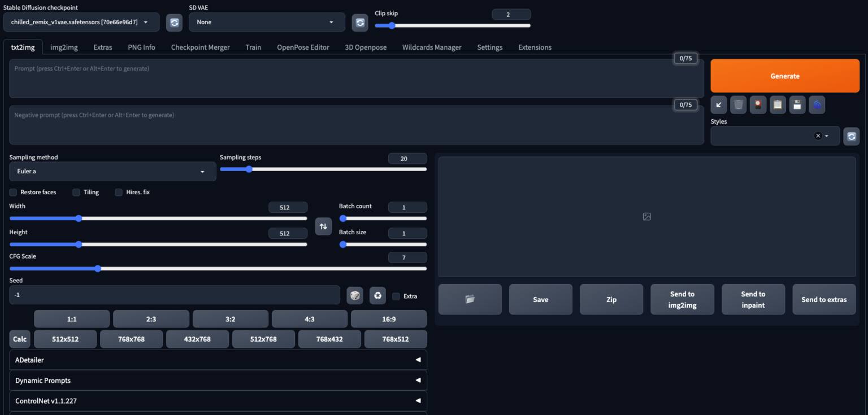Expand the ControlNet v1.1.227 section
This screenshot has width=868, height=415.
coord(218,401)
